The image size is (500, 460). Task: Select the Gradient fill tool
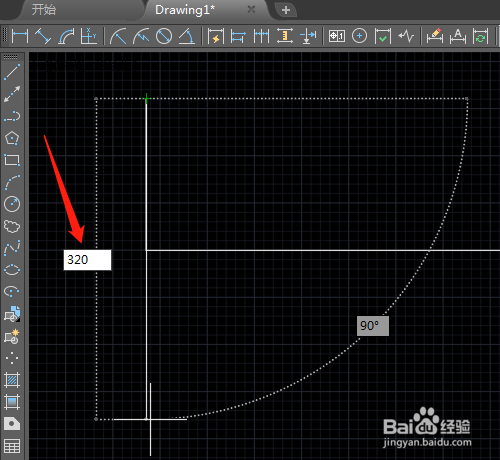[x=12, y=402]
